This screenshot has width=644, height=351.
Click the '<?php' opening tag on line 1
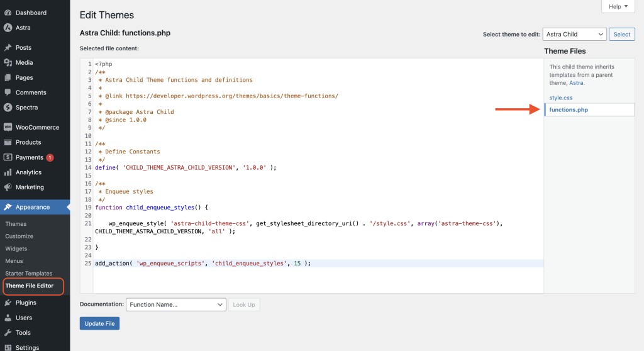[x=104, y=64]
